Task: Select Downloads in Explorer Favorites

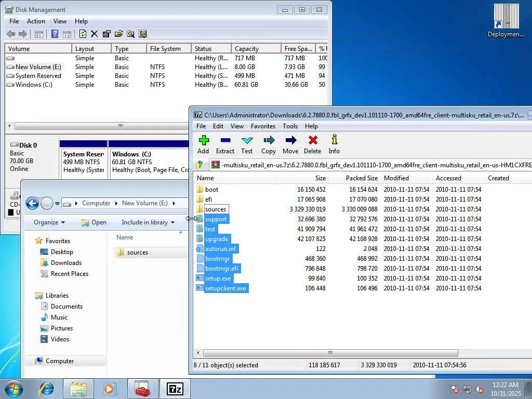Action: click(66, 263)
